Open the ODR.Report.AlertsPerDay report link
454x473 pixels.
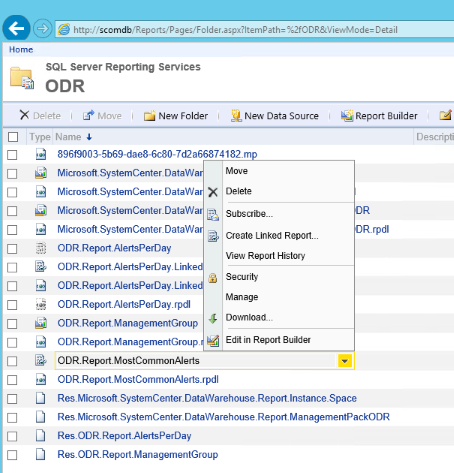point(114,248)
